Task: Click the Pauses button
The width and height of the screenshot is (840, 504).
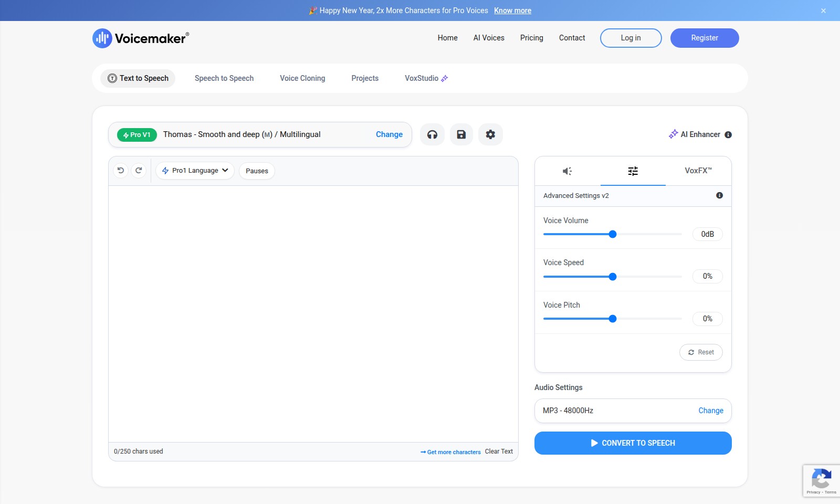Action: [257, 171]
